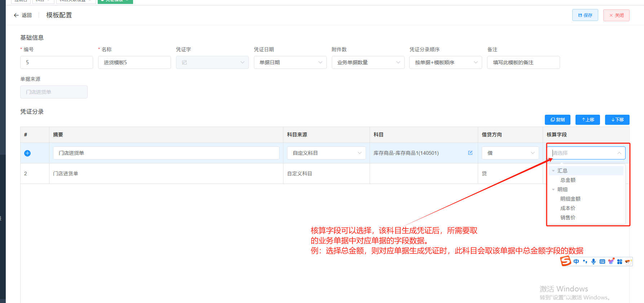Click the 库存商品-库存商品1(140501) subject text

coord(406,153)
